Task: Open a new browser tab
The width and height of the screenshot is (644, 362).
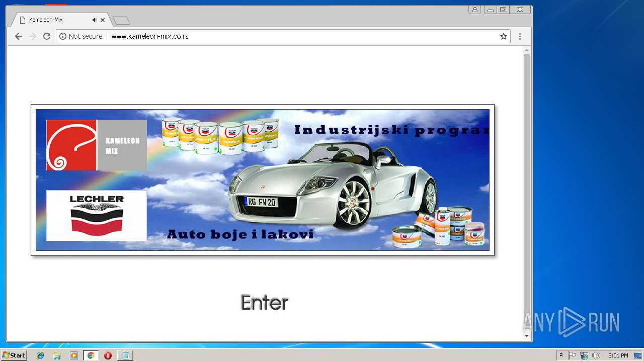Action: pos(121,21)
